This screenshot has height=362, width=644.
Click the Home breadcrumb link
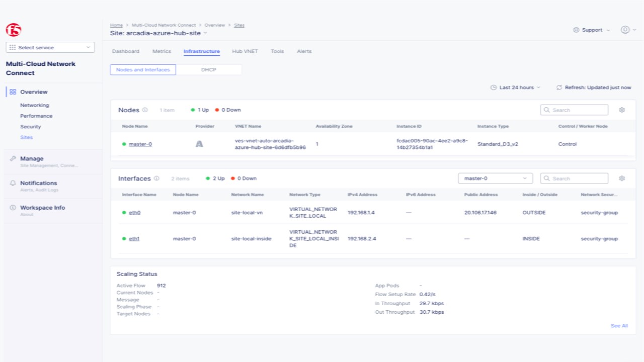[116, 25]
